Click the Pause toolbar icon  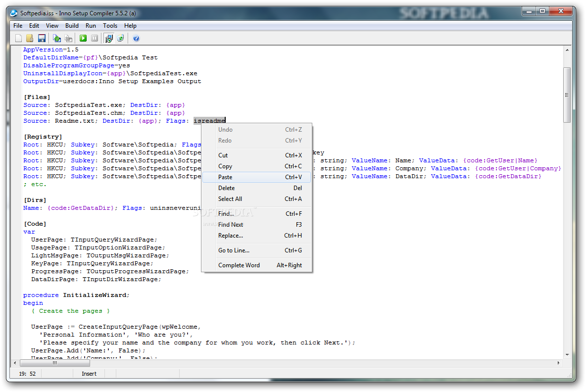click(95, 38)
